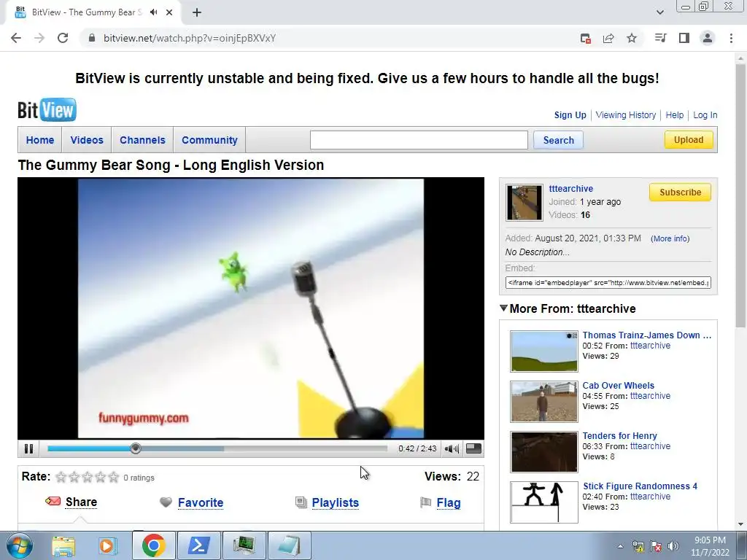Pause the video with the pause button
This screenshot has height=560, width=747.
click(28, 448)
